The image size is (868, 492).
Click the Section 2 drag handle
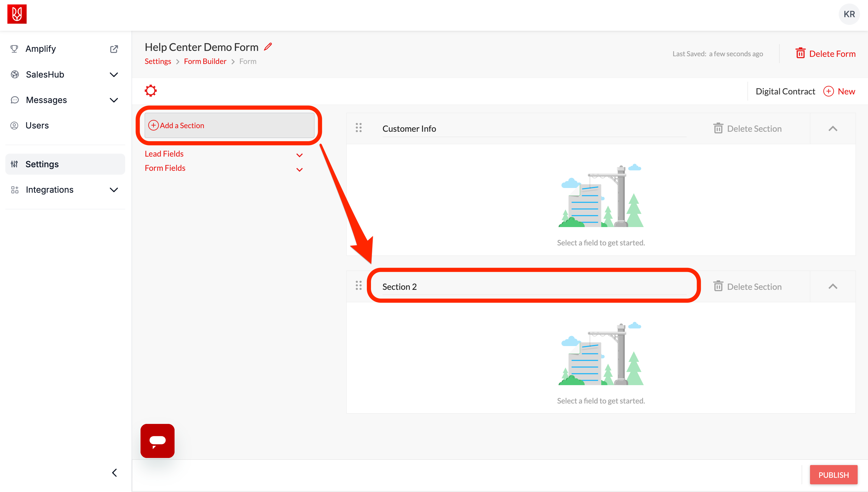(x=359, y=286)
